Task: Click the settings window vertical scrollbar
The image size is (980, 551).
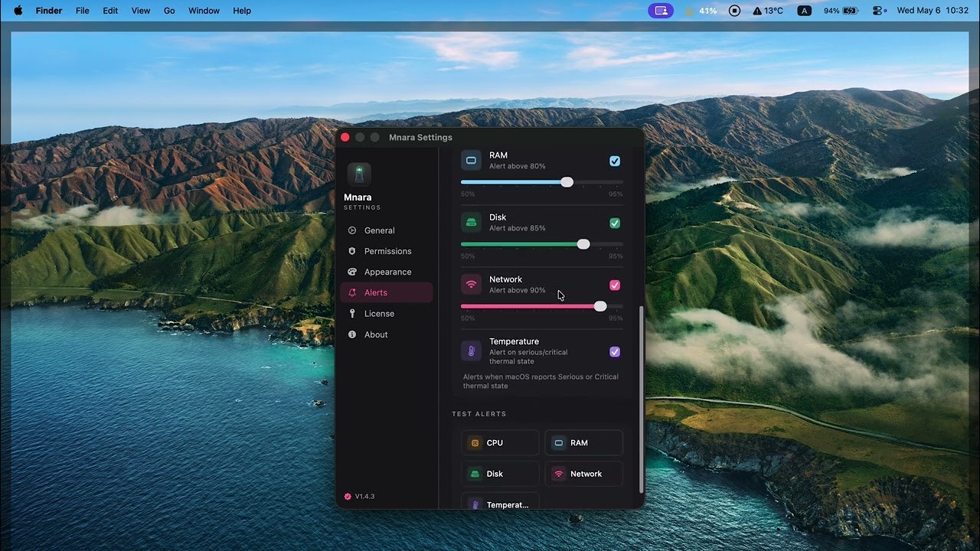Action: [641, 401]
